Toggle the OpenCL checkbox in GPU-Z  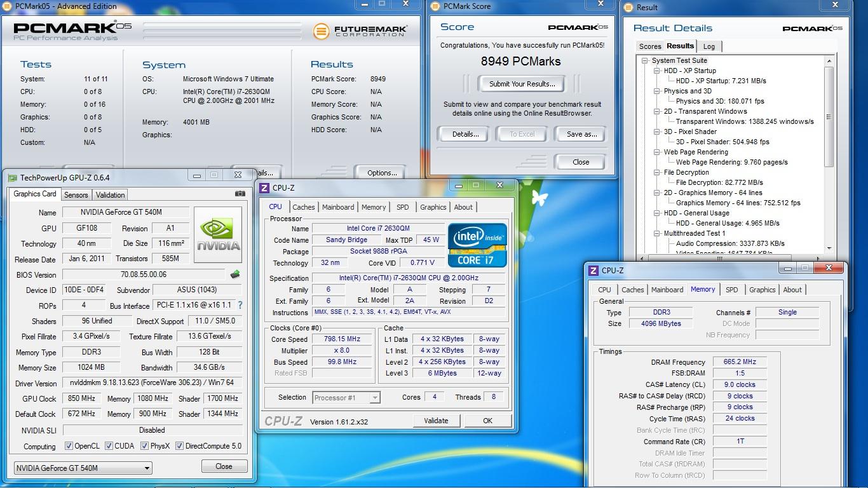tap(69, 446)
